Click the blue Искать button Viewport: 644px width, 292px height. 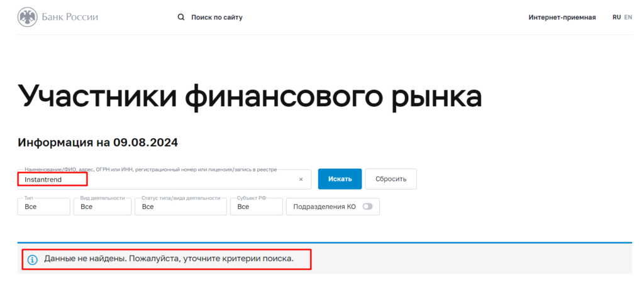coord(340,179)
